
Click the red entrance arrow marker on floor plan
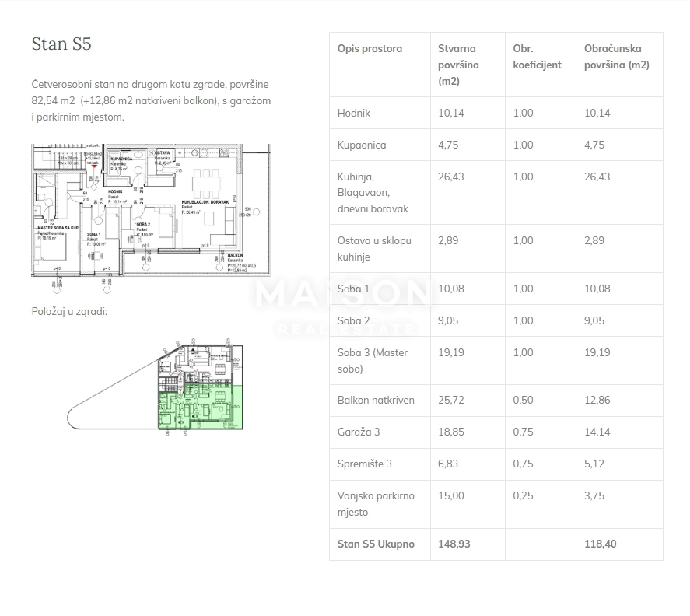coord(94,167)
